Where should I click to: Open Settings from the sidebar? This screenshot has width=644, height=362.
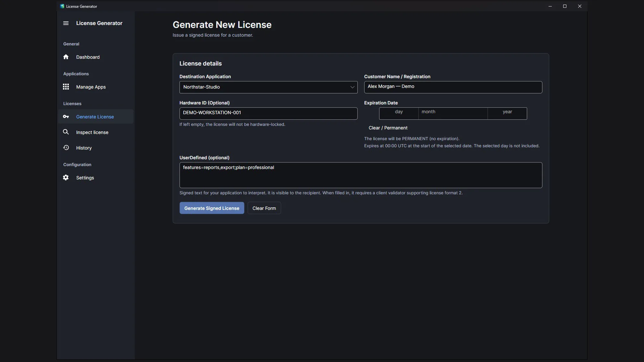(96, 178)
